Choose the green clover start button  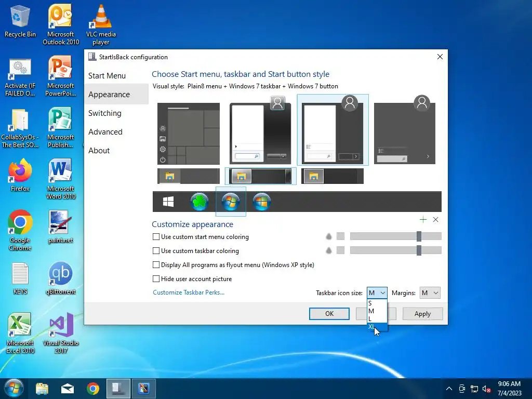point(199,202)
